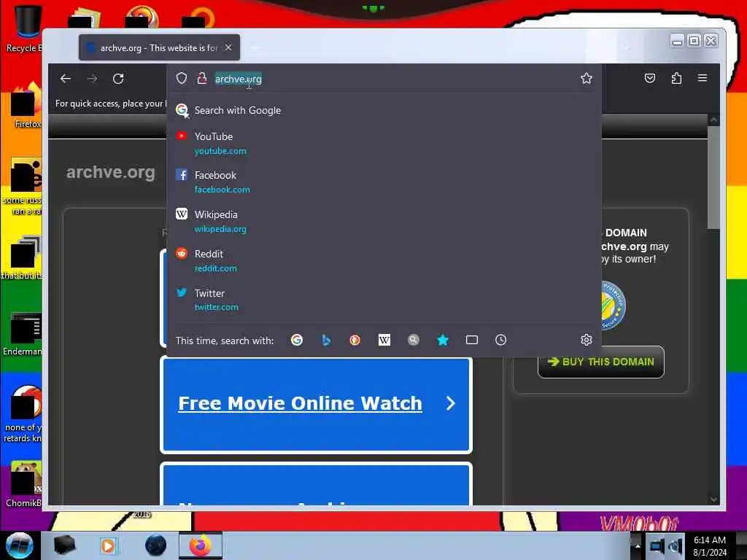Select the Search with Google suggestion
Viewport: 747px width, 560px height.
[384, 111]
